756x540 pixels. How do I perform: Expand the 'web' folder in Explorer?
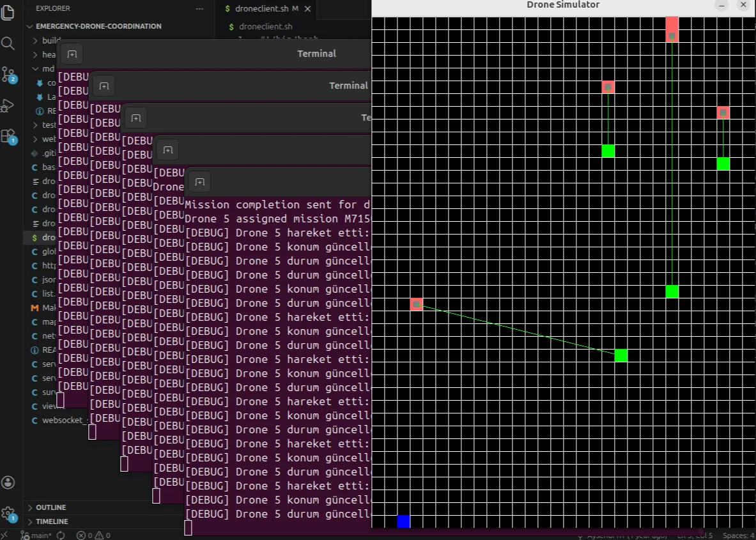click(x=44, y=139)
